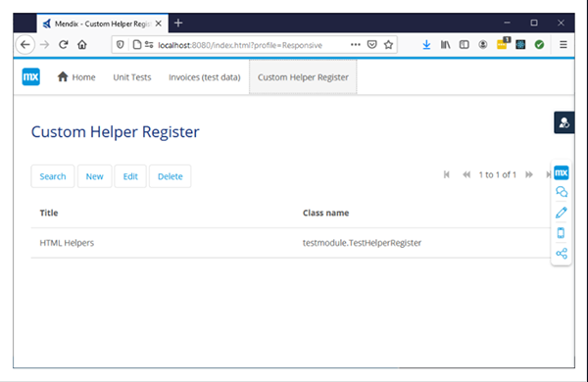Open site information page icon

coord(137,45)
